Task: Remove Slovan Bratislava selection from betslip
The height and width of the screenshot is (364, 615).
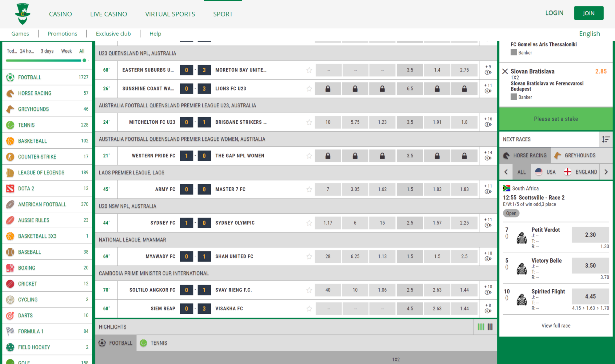Action: pos(505,71)
